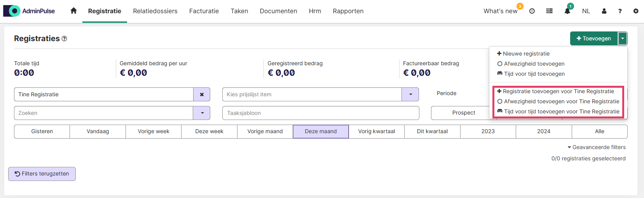Select period Deze week

coord(209,131)
